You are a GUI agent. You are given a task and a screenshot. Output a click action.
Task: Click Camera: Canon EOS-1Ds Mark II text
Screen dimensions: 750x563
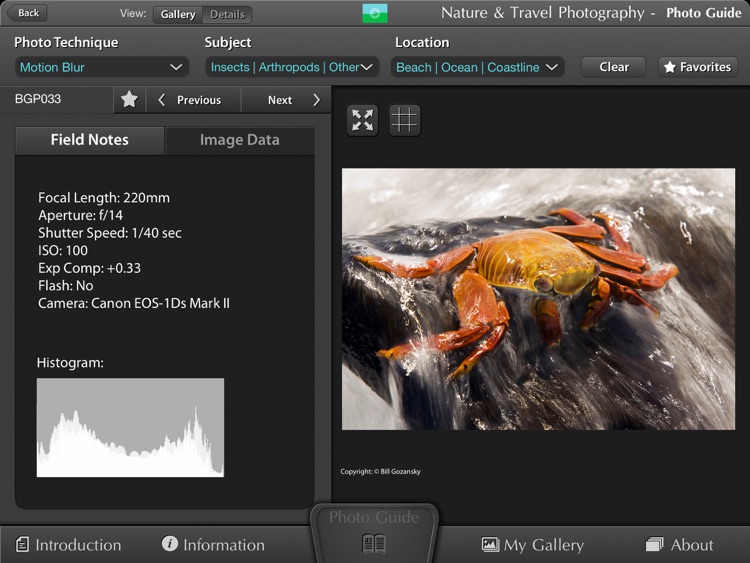[134, 303]
